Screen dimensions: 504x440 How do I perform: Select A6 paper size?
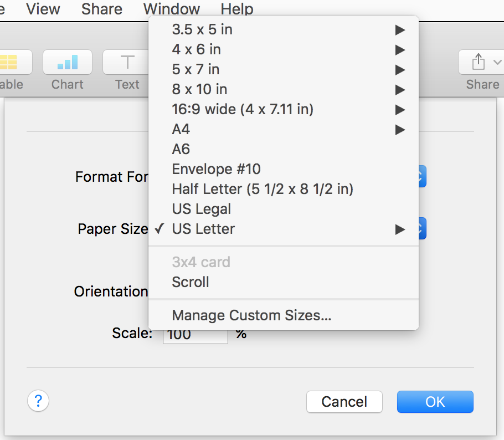[181, 149]
